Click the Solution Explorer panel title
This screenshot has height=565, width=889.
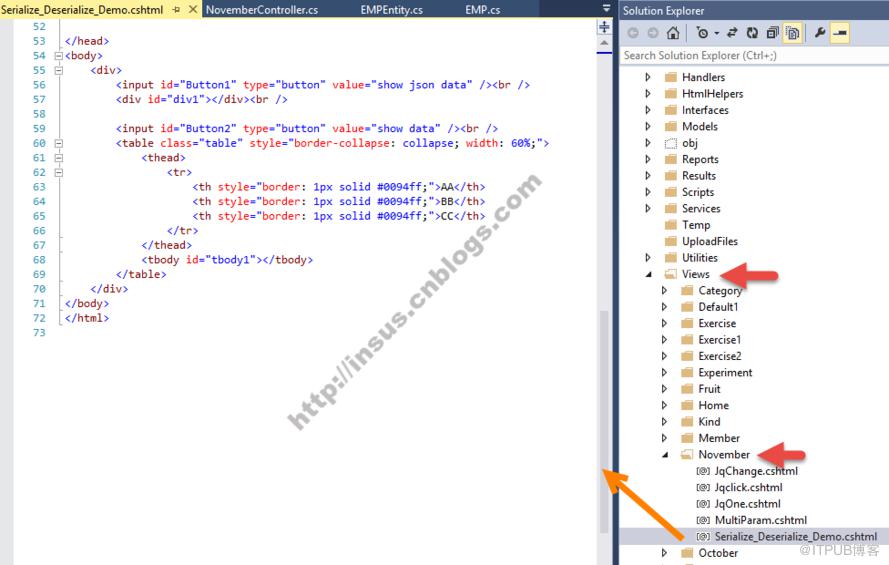[663, 11]
